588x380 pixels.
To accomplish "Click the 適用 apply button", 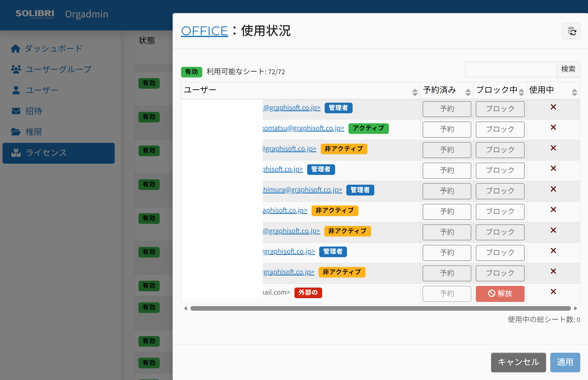I will [565, 362].
